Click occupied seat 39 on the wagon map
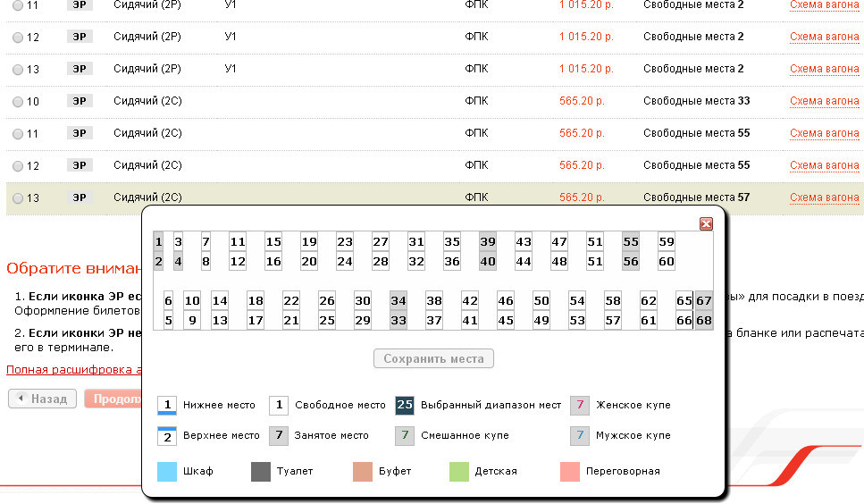Viewport: 864px width, 504px height. (488, 242)
